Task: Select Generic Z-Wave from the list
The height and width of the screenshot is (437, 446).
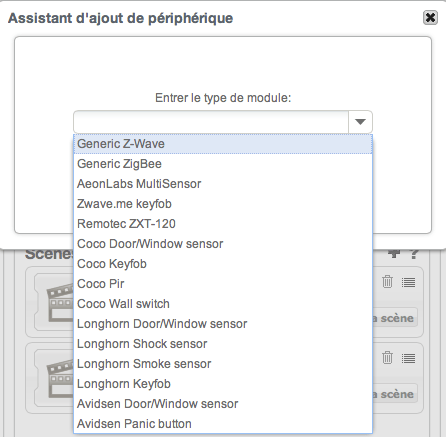Action: coord(223,144)
